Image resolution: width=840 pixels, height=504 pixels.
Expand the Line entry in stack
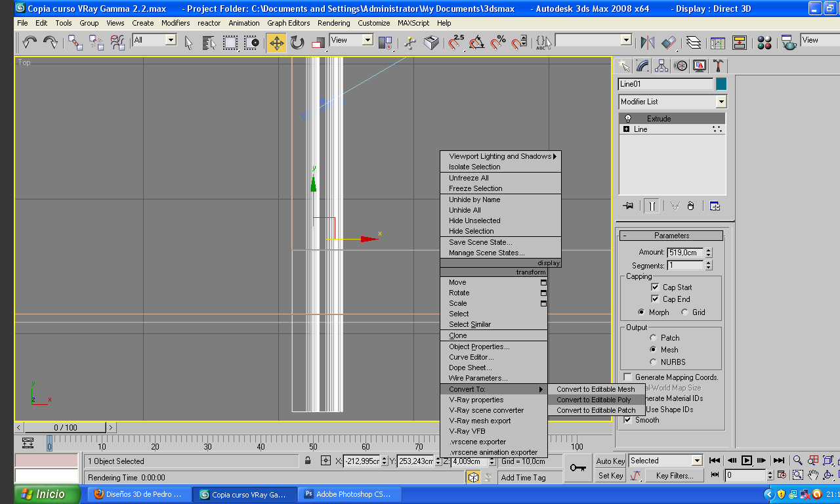[627, 129]
